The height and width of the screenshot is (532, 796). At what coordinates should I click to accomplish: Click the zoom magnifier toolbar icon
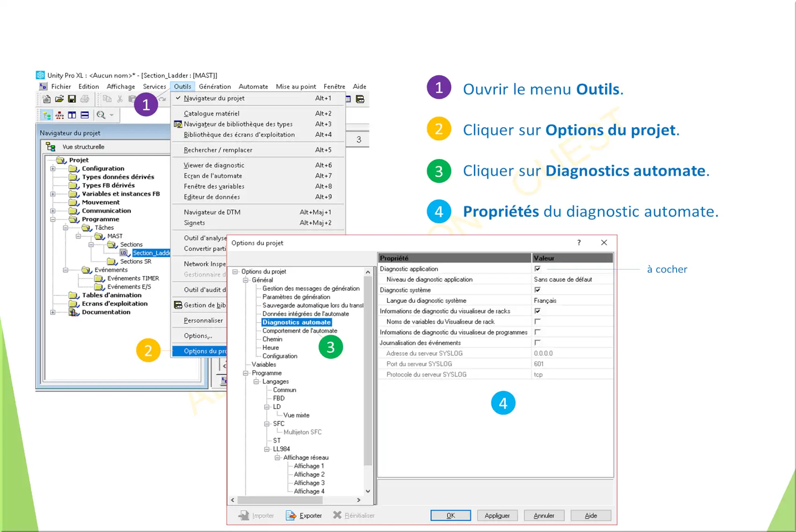click(101, 115)
